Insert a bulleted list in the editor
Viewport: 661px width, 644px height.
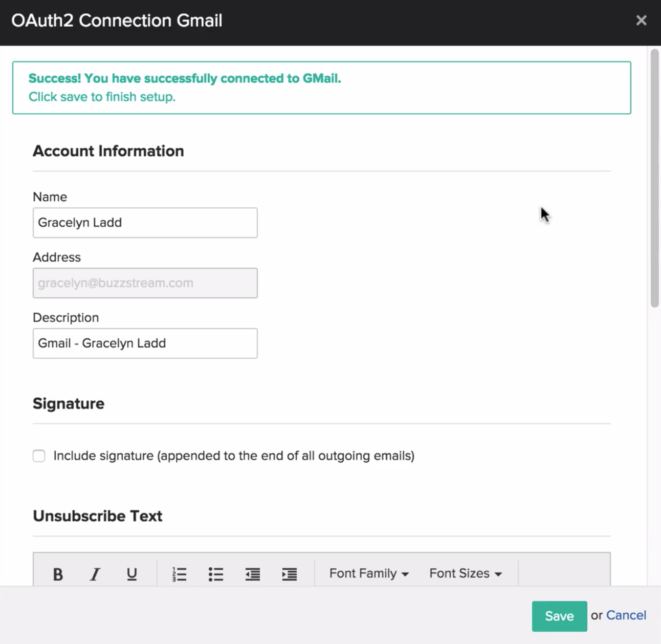coord(216,574)
